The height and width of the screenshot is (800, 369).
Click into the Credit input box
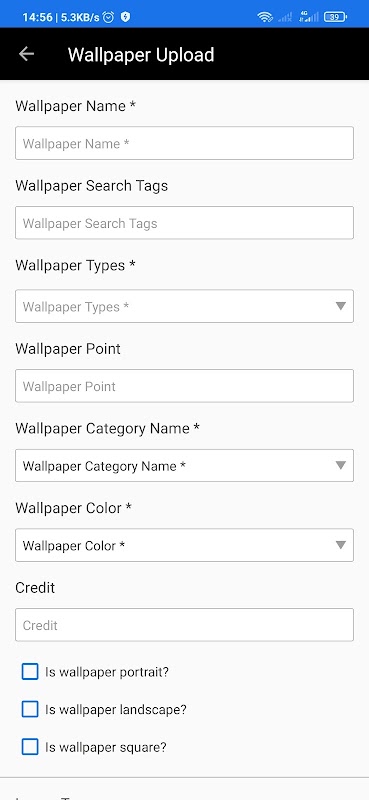click(x=184, y=624)
